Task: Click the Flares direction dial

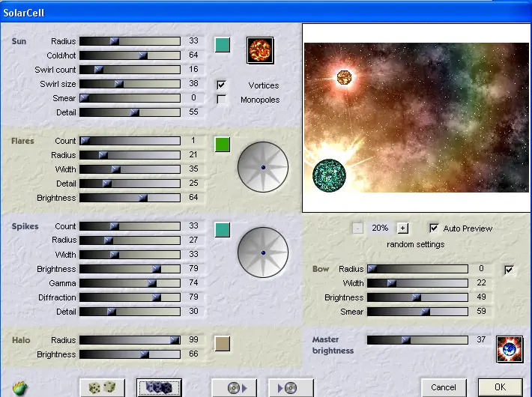Action: [263, 167]
